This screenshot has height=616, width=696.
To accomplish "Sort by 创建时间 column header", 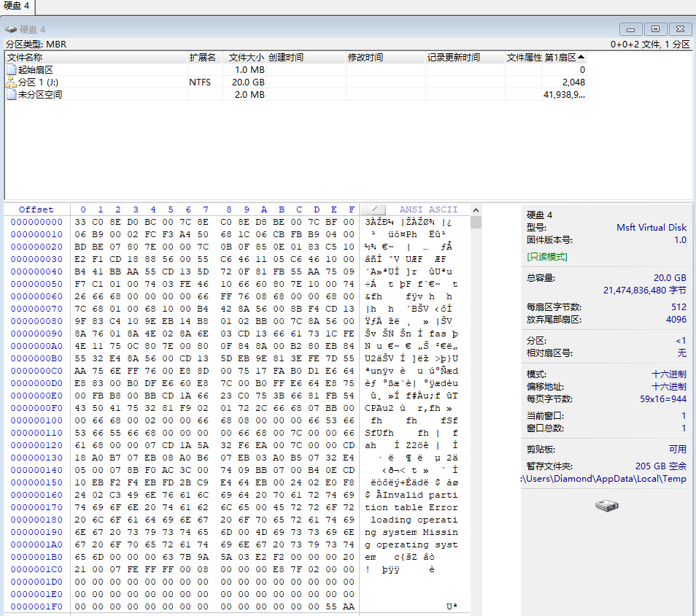I will (306, 57).
